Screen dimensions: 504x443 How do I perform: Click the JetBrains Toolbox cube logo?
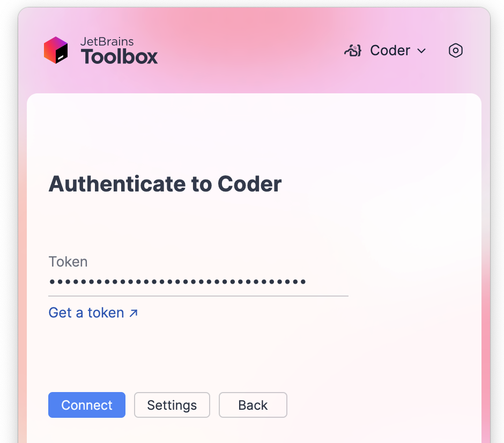click(x=56, y=50)
